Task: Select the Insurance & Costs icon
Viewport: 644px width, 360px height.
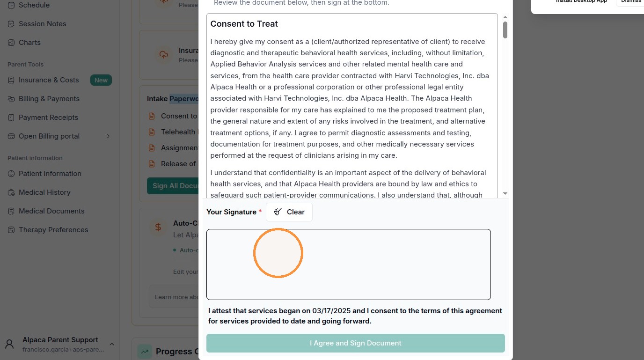Action: click(x=11, y=80)
